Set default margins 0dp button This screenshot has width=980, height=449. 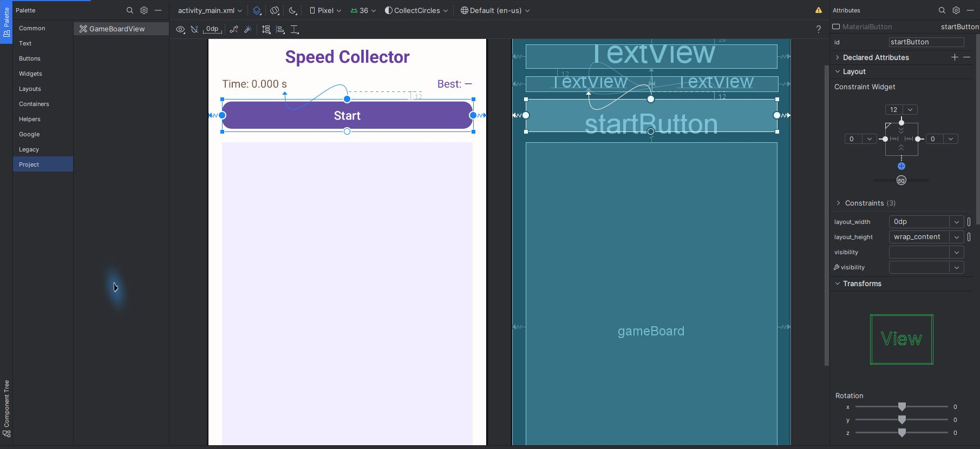[212, 29]
